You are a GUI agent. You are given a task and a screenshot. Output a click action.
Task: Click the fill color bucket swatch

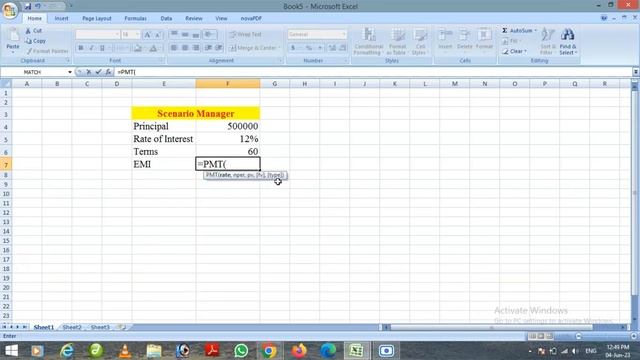coord(138,48)
